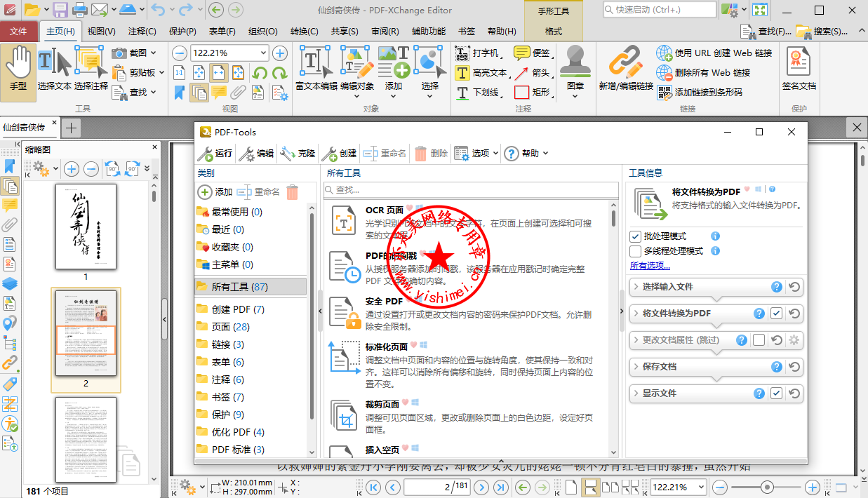868x498 pixels.
Task: Open the View menu tab
Action: tap(101, 32)
